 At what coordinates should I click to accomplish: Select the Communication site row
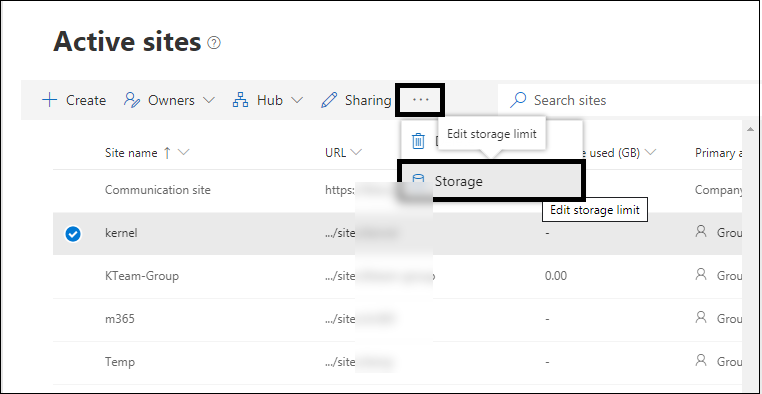click(x=398, y=190)
